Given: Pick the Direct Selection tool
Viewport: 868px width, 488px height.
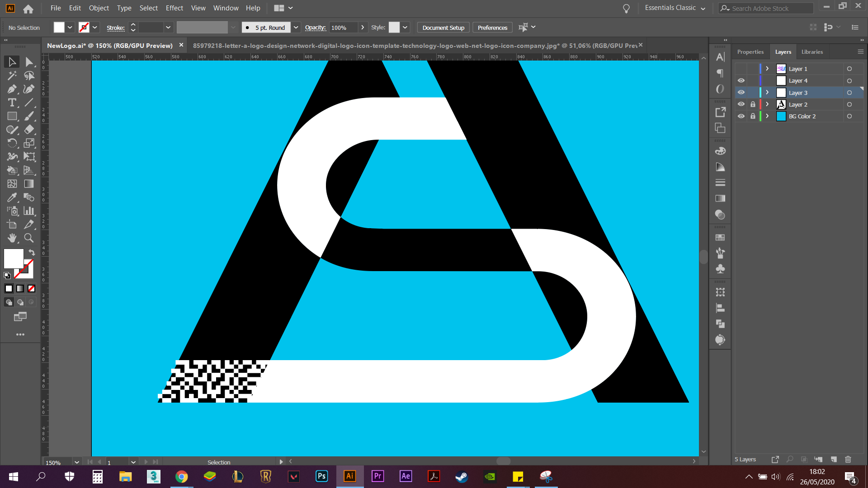Looking at the screenshot, I should coord(29,62).
